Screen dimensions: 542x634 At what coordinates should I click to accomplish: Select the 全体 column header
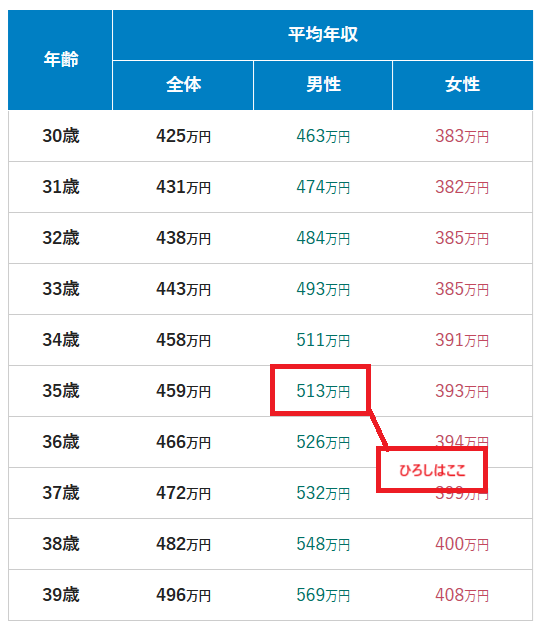[183, 85]
